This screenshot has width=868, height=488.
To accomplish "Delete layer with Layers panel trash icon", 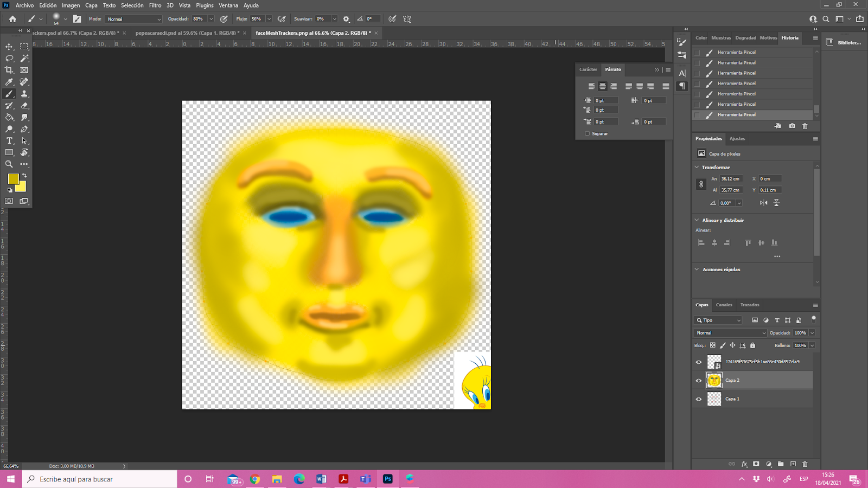I will [805, 464].
